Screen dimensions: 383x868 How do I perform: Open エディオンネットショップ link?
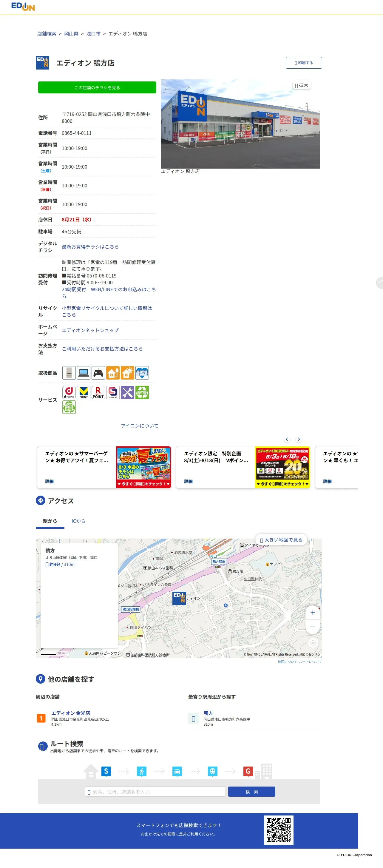pos(90,330)
